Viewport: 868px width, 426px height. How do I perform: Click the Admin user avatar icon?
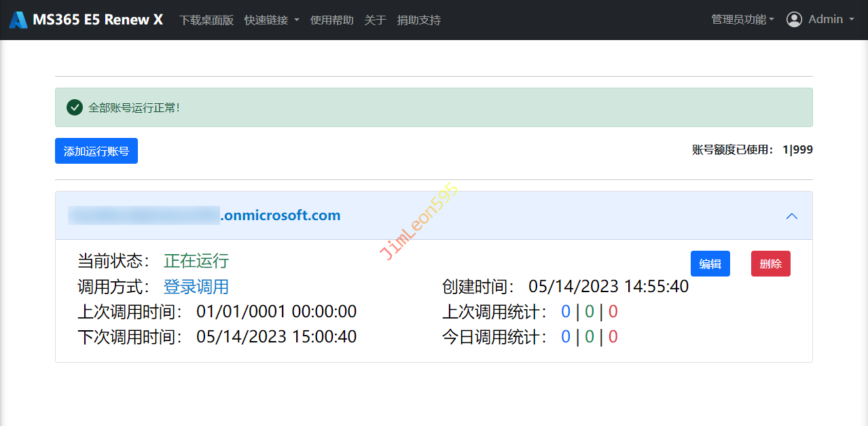(794, 20)
